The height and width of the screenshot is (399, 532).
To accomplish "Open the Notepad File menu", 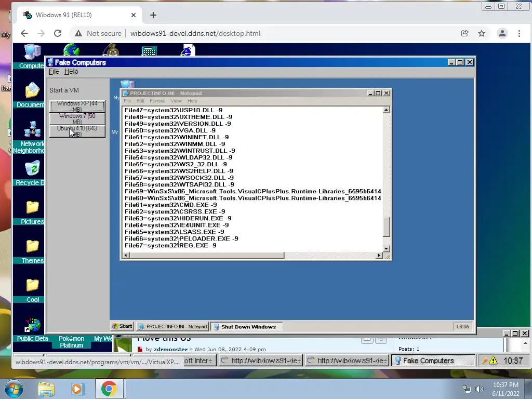I will point(128,101).
